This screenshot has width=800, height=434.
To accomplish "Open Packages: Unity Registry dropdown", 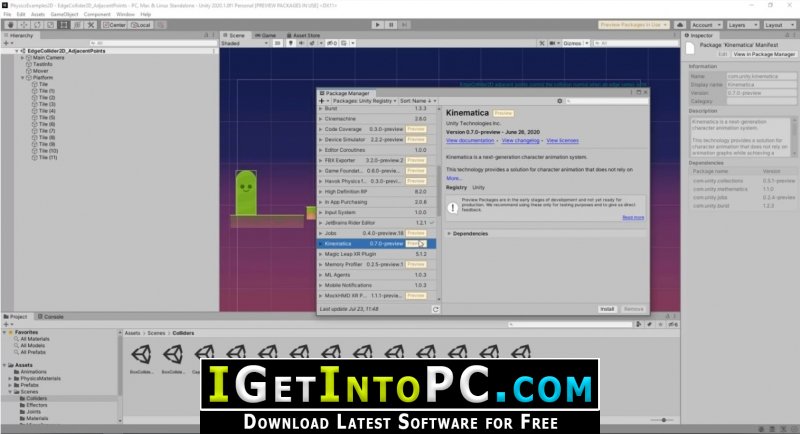I will coord(364,101).
